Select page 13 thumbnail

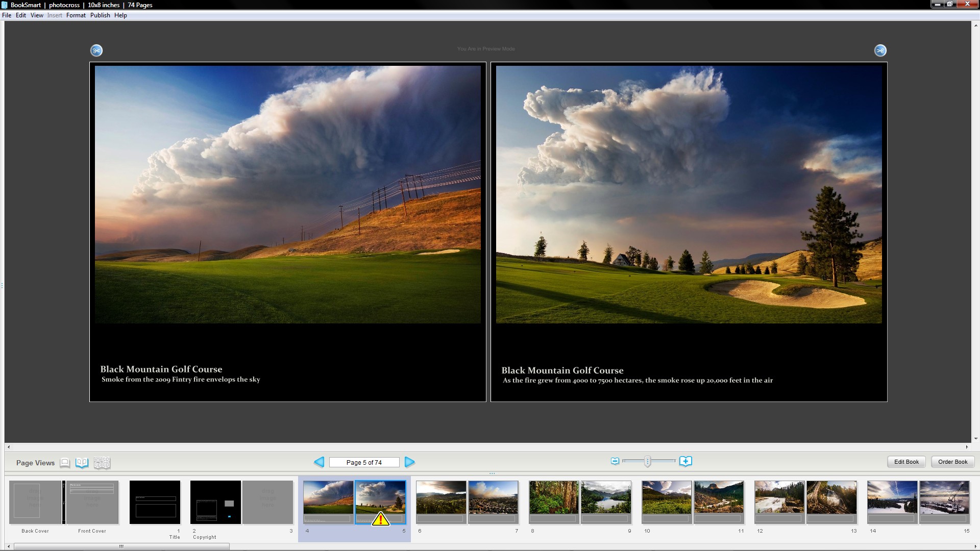(831, 502)
